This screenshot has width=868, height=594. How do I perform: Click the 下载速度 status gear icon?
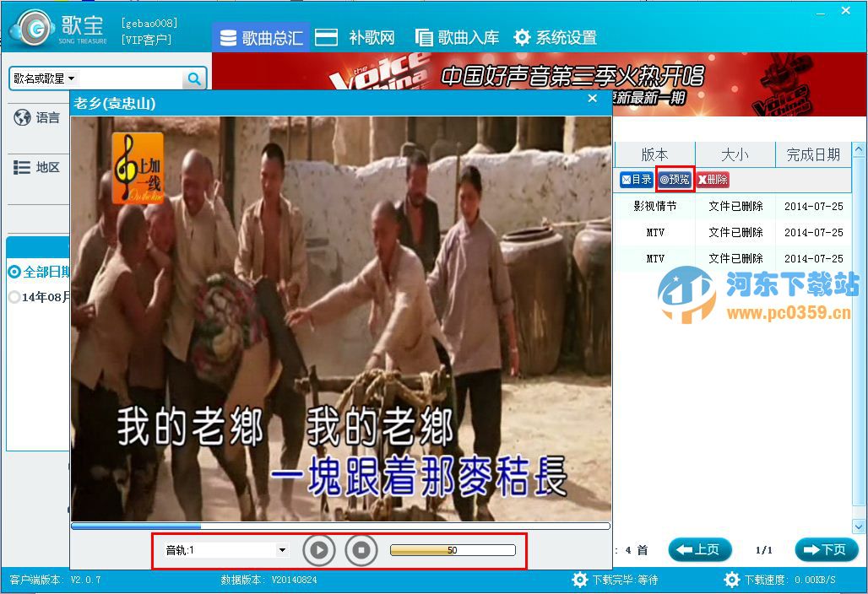(x=732, y=580)
